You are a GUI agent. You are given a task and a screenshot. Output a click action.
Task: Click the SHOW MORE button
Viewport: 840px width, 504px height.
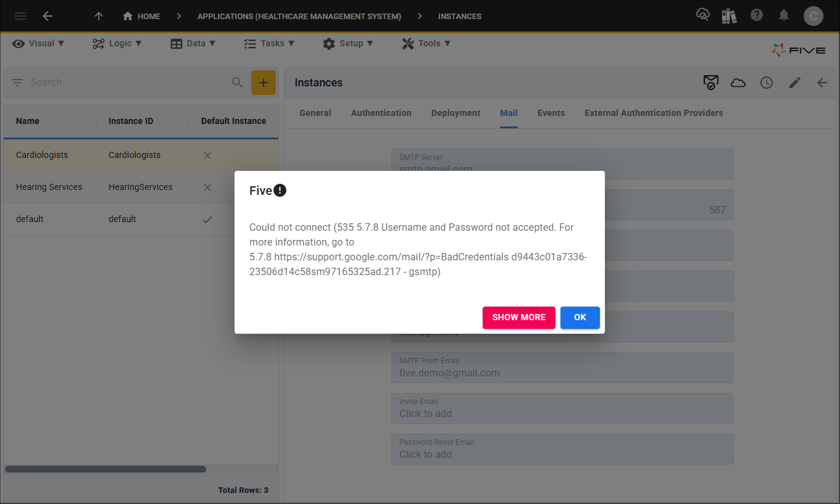tap(518, 317)
